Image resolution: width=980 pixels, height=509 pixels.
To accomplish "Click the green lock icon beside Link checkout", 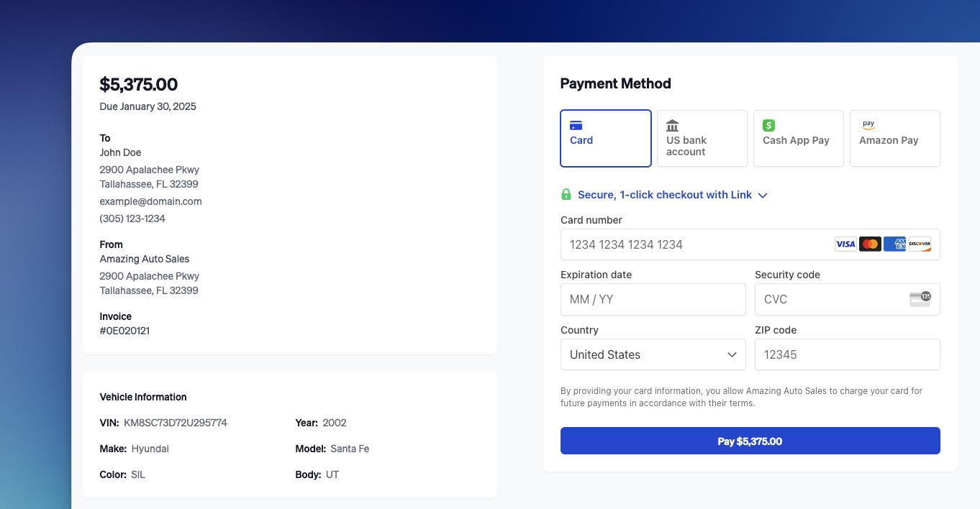I will (566, 194).
